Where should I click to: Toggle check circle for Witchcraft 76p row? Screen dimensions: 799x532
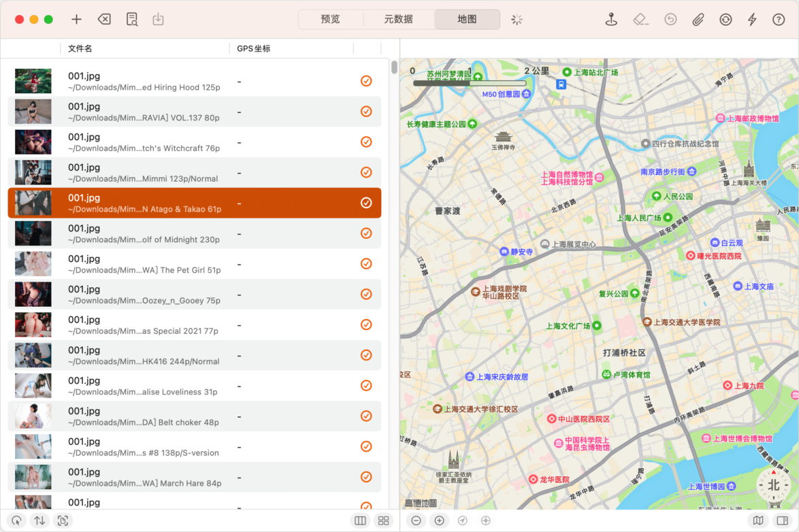tap(366, 142)
